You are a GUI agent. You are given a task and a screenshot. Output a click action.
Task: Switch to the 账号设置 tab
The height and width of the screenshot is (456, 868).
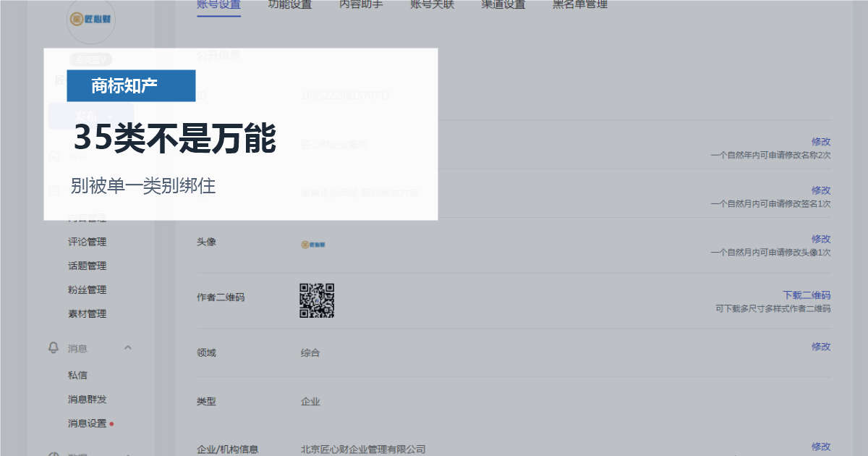click(x=218, y=4)
